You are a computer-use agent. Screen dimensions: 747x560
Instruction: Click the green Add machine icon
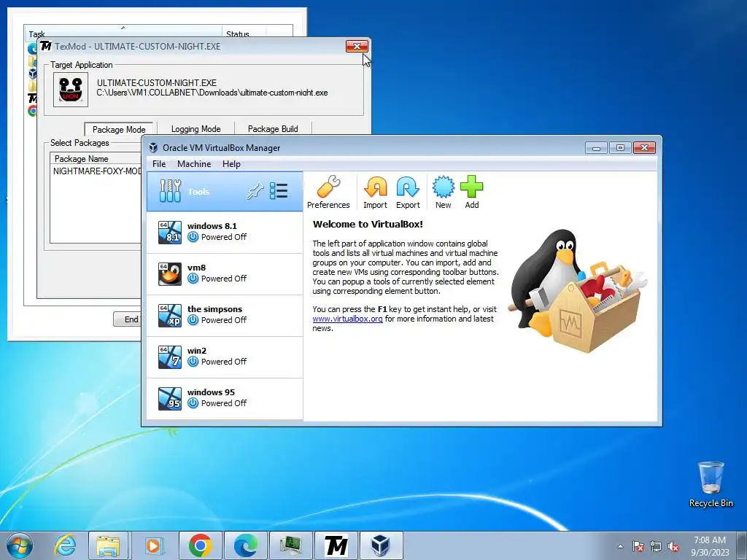[472, 192]
